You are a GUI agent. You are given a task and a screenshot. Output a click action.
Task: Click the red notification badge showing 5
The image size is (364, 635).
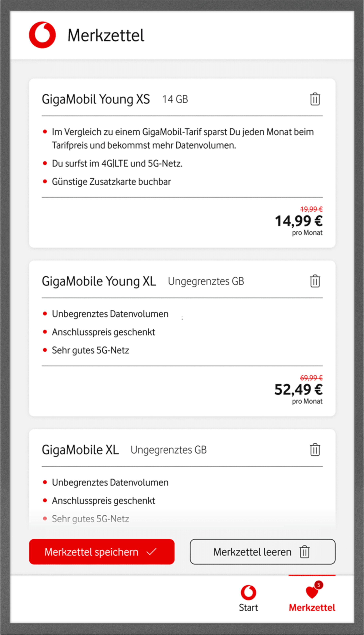[318, 585]
